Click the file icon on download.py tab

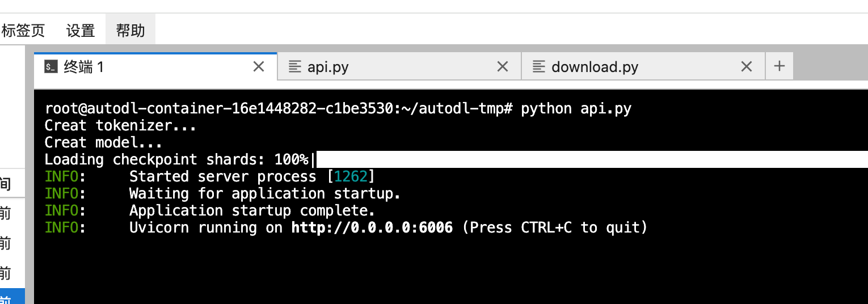click(539, 67)
